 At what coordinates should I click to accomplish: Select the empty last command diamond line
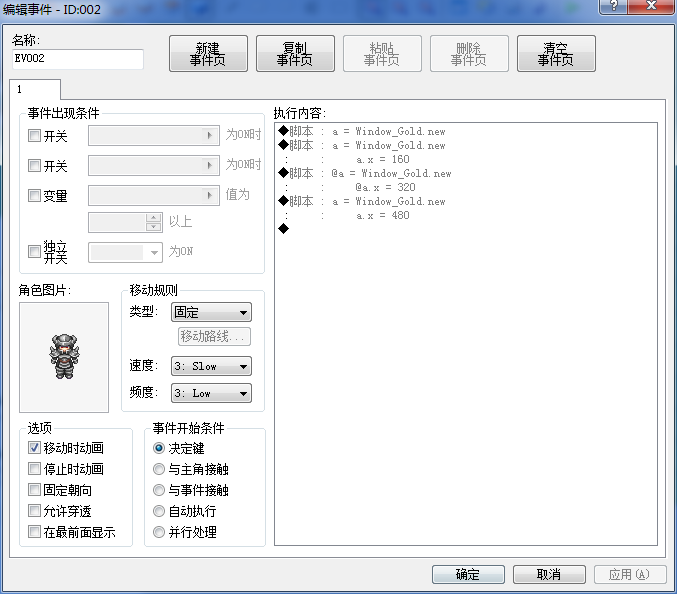284,229
